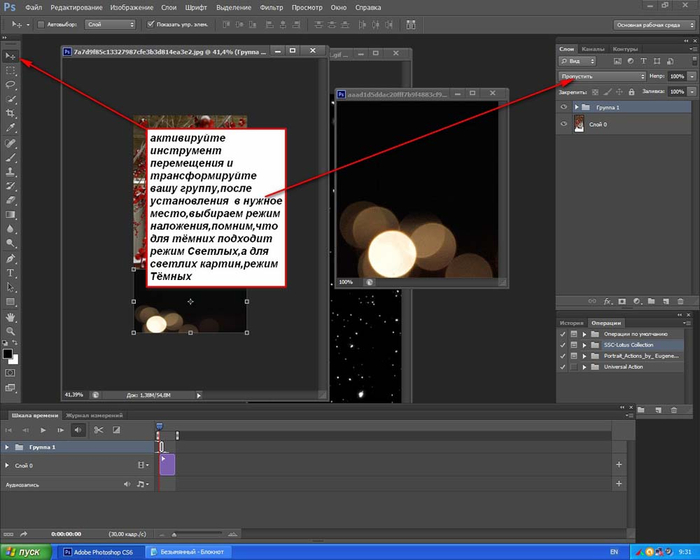The height and width of the screenshot is (560, 700).
Task: Open opacity Непр dropdown arrow
Action: pos(692,76)
